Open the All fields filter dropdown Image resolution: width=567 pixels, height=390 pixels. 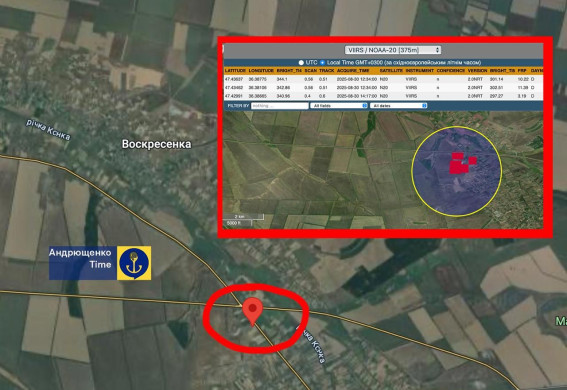tap(339, 106)
